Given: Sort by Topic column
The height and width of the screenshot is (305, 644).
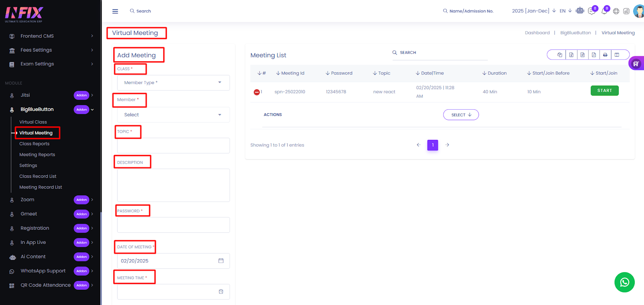Looking at the screenshot, I should tap(382, 73).
